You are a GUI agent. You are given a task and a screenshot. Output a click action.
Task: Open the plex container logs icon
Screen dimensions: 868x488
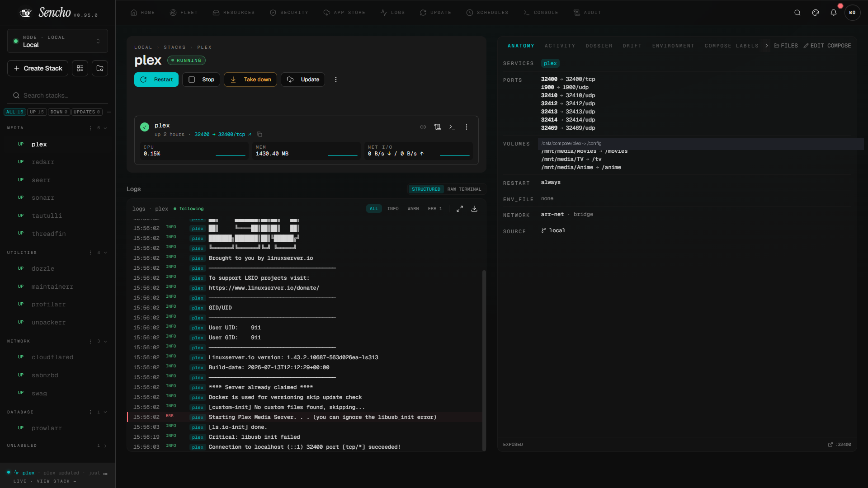[x=438, y=127]
